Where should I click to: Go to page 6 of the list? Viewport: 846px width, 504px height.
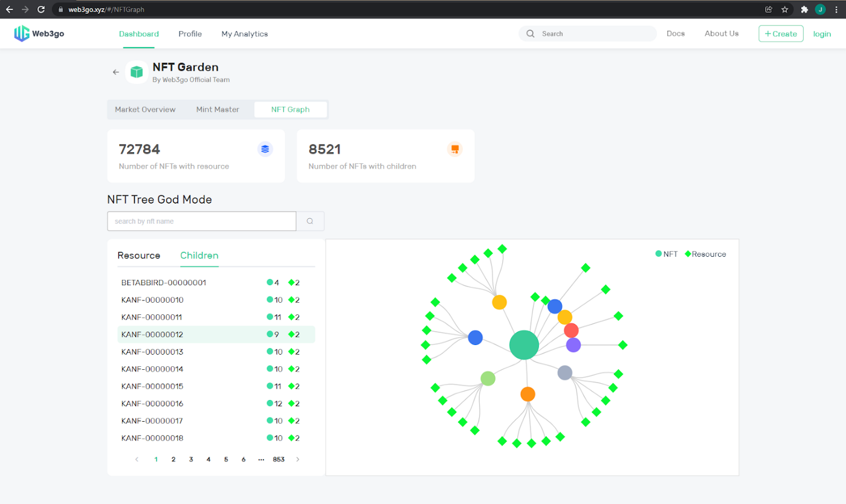[244, 459]
